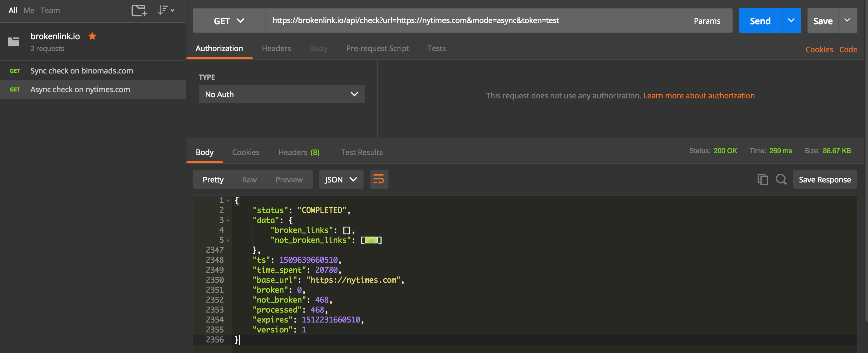Click the new collection folder icon
Screen dimensions: 868x353
(139, 11)
